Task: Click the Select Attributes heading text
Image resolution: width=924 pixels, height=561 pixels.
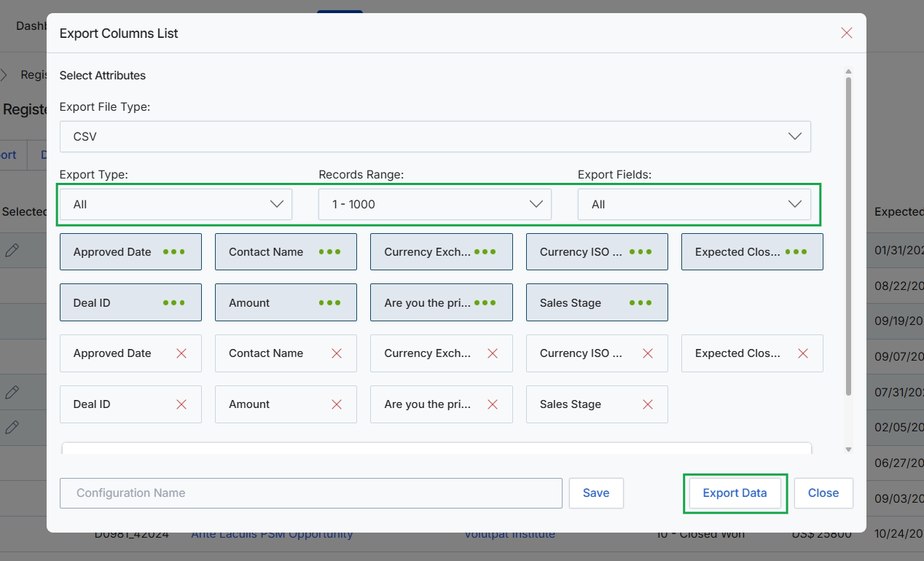Action: pyautogui.click(x=103, y=75)
